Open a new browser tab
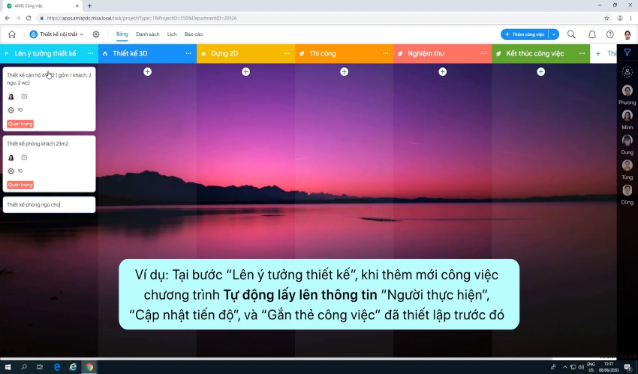Viewport: 638px width, 374px height. (x=90, y=6)
